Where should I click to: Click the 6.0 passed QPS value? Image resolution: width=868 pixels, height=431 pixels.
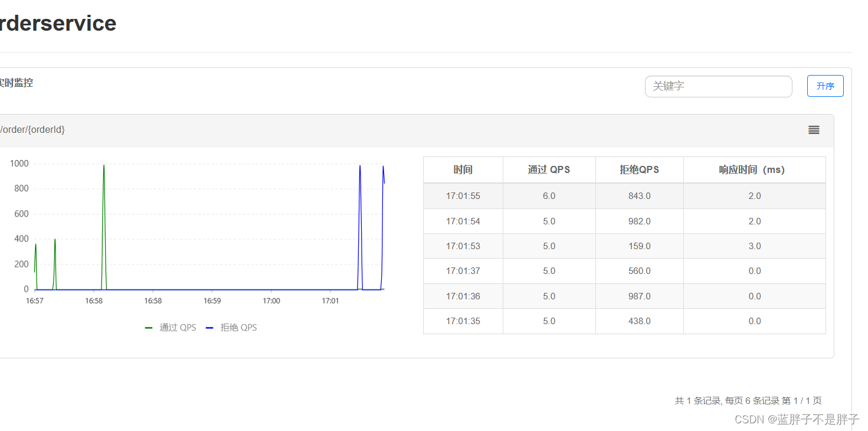tap(549, 196)
